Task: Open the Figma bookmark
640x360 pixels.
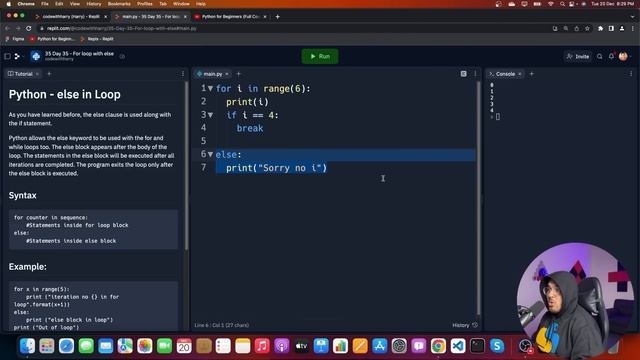Action: 15,39
